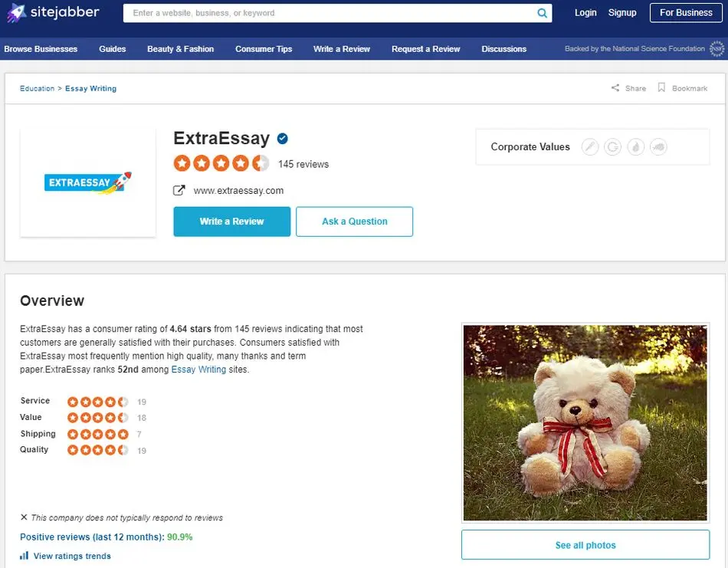Click the external link icon next to www.extraessay.com

[179, 190]
